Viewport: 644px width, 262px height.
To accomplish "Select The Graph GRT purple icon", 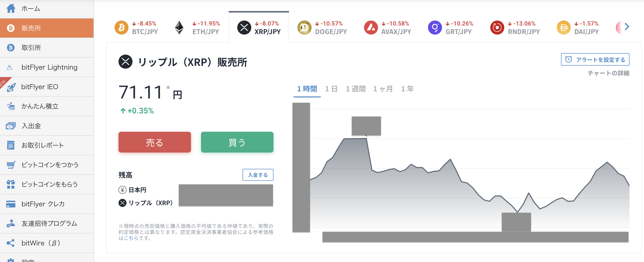I will point(435,28).
